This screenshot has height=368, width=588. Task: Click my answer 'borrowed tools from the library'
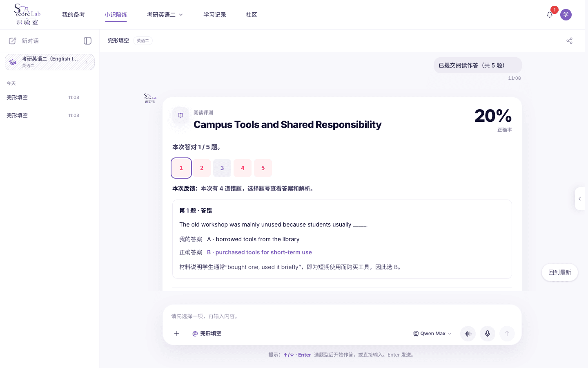(x=253, y=239)
